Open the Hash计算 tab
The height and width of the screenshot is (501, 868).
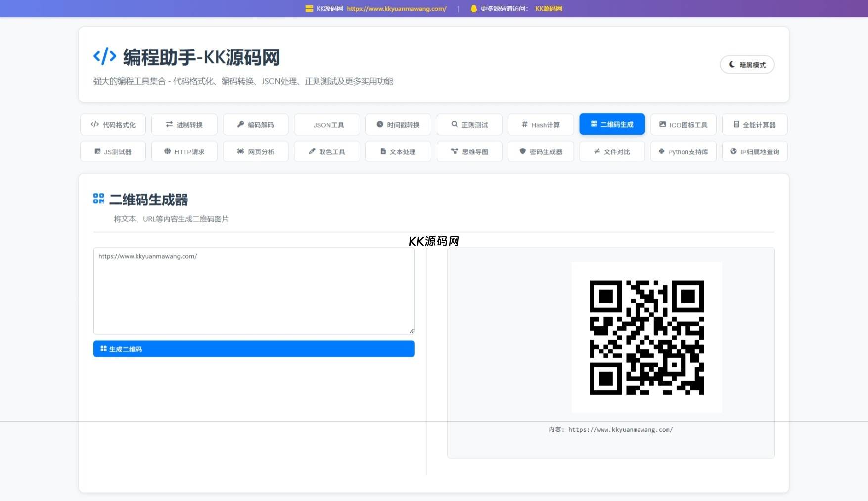541,124
